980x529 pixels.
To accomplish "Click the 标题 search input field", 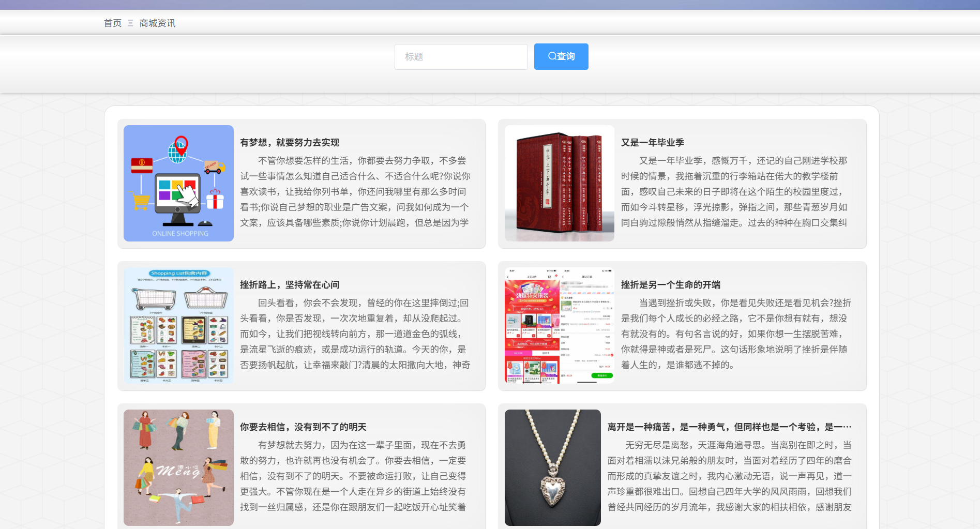I will tap(460, 56).
